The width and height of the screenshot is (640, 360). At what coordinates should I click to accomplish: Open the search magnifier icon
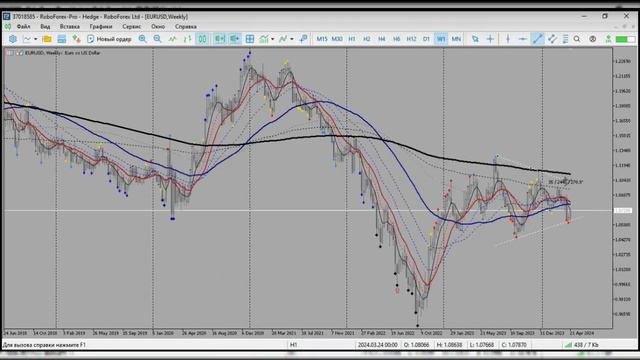(577, 39)
